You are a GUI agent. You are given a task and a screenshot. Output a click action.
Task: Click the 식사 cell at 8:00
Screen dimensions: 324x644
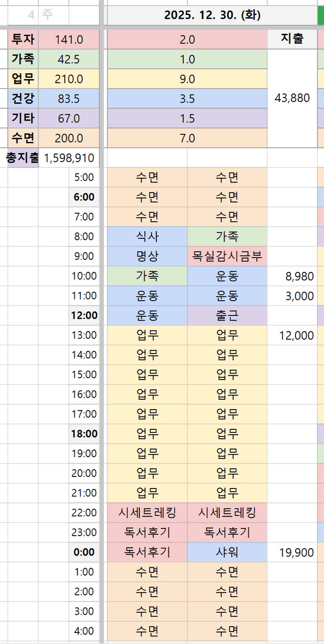click(147, 236)
